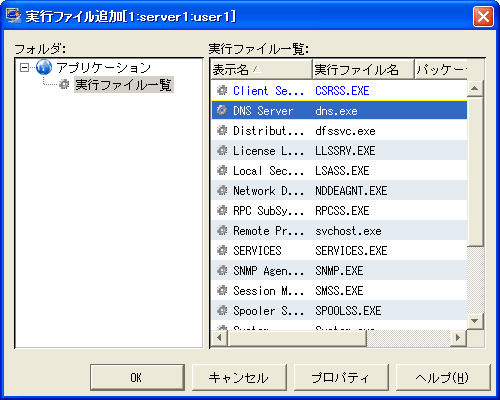
Task: Click the gear icon of Distribut... row
Action: [222, 130]
